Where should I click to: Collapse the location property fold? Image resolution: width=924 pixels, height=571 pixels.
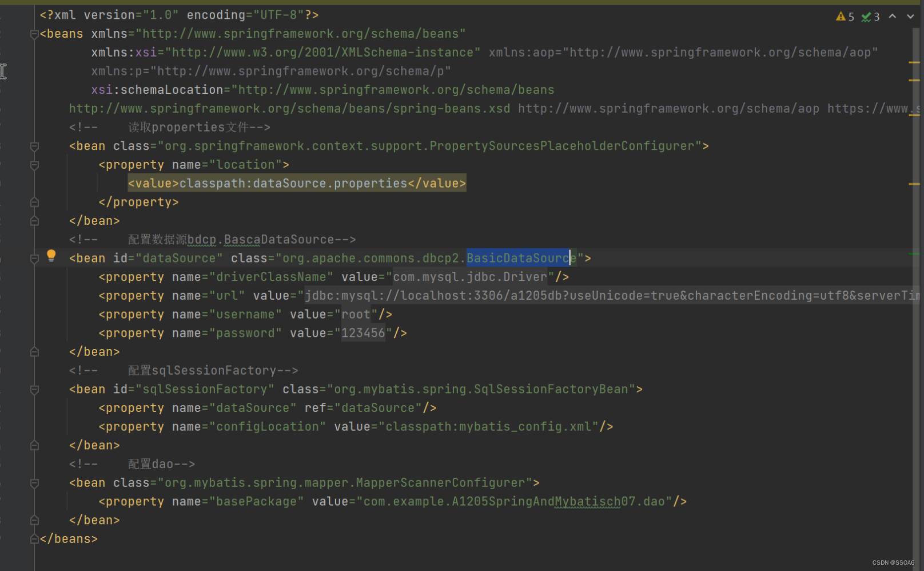(34, 165)
